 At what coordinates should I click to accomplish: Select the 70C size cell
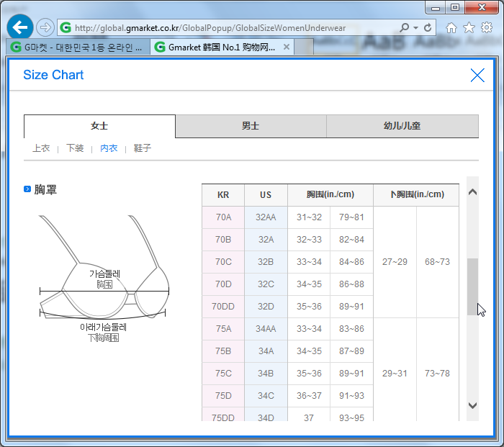(223, 262)
